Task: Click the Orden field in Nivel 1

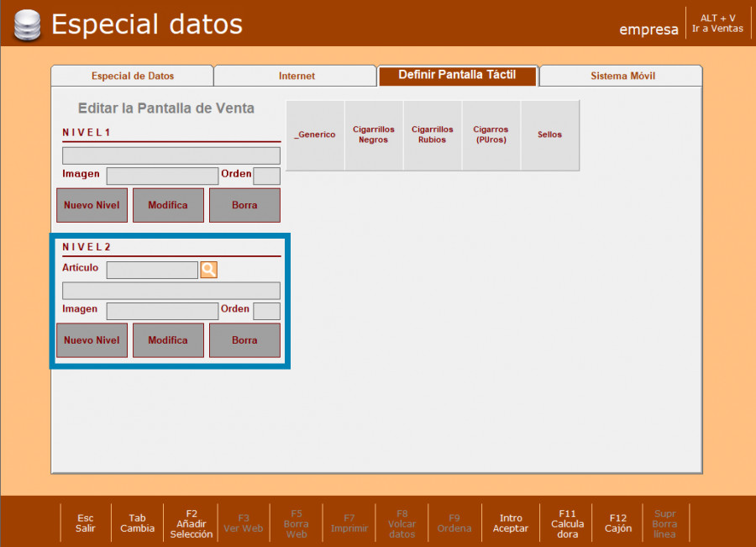Action: point(266,176)
